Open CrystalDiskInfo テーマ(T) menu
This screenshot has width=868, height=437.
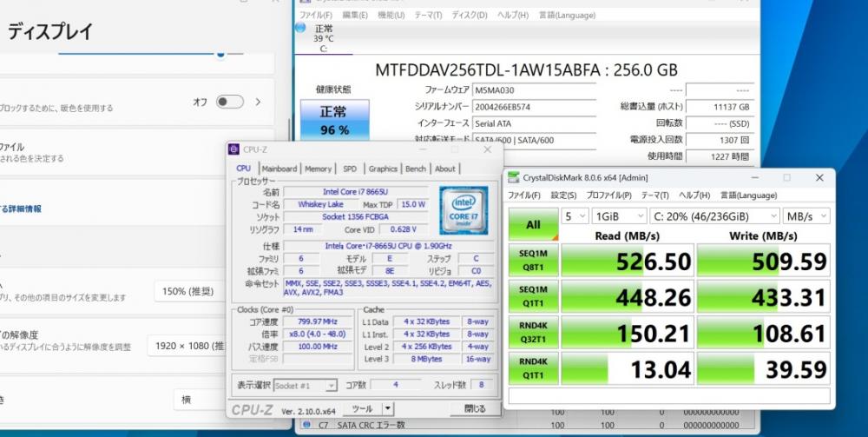(x=428, y=16)
